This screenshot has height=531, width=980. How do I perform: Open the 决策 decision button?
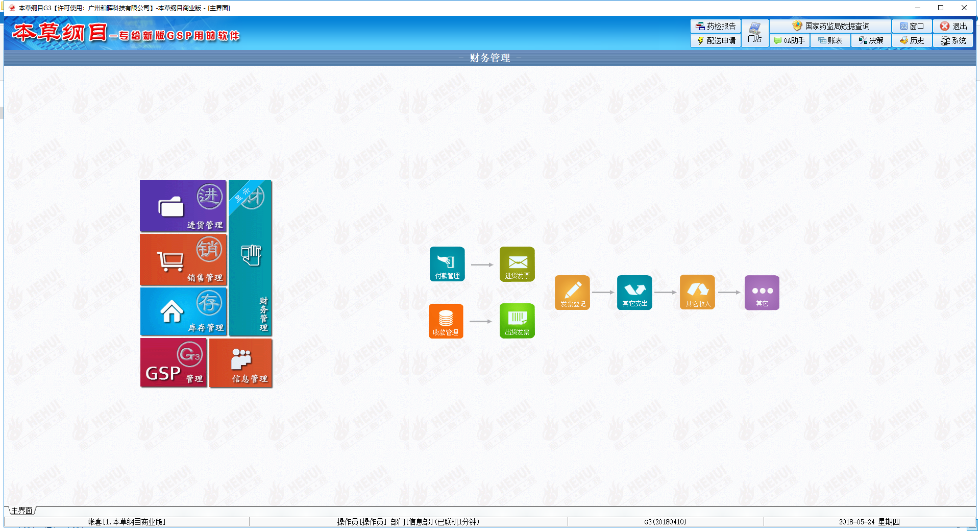[871, 40]
